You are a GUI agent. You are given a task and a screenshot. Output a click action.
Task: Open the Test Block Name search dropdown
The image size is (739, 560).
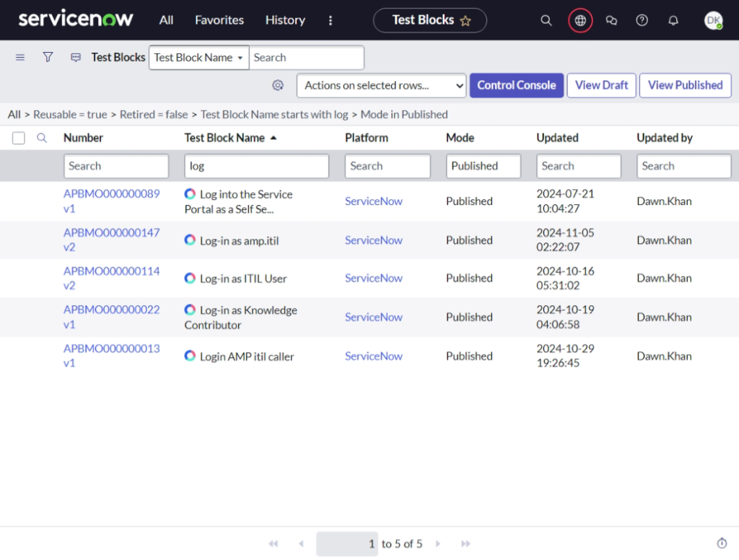[198, 57]
